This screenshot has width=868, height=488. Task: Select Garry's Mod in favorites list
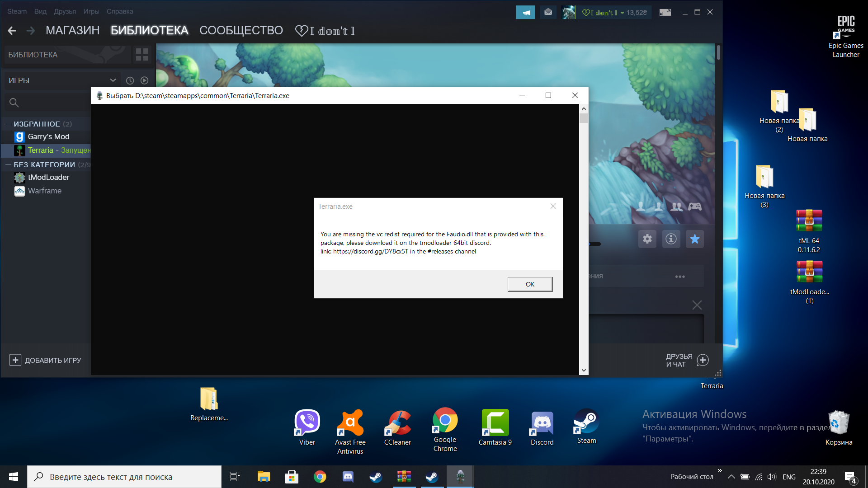coord(48,136)
